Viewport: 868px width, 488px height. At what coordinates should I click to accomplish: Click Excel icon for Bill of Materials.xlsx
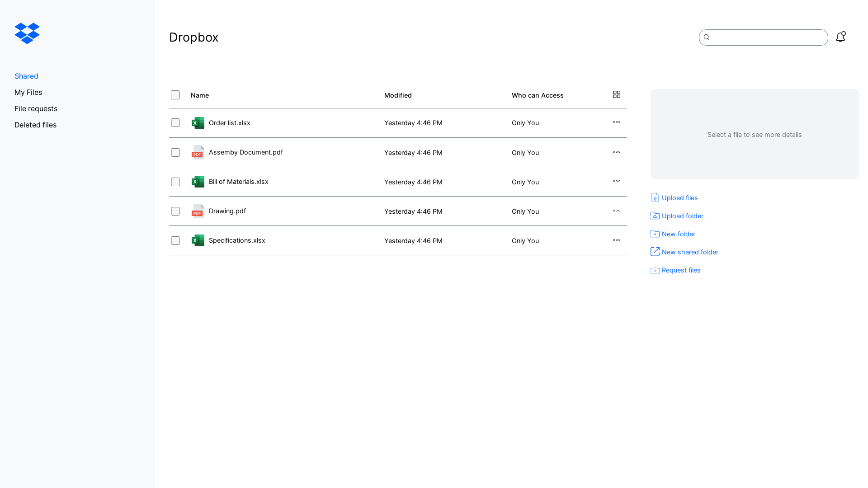(198, 182)
